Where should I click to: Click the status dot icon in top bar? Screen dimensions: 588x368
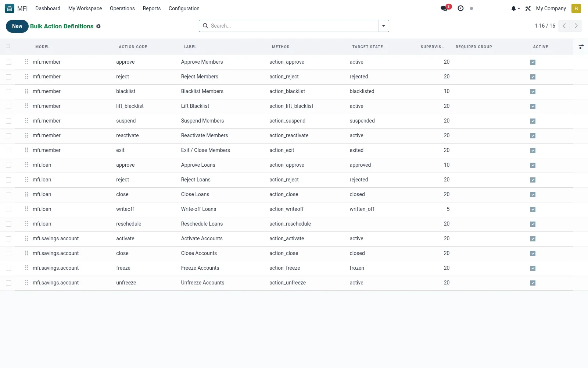click(472, 8)
